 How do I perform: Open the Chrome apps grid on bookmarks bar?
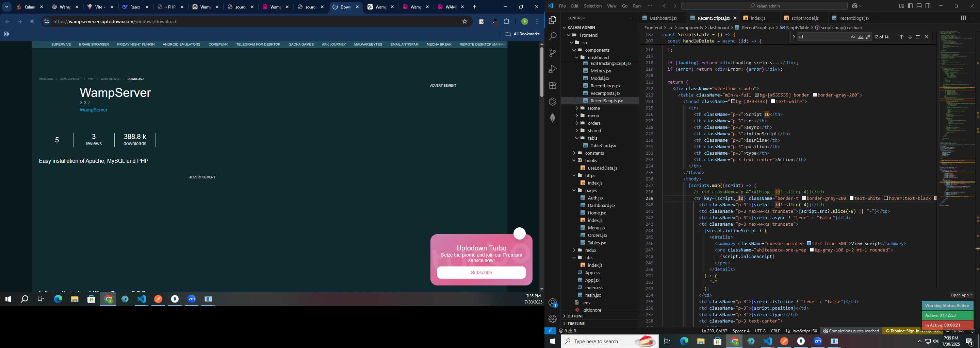[x=6, y=34]
